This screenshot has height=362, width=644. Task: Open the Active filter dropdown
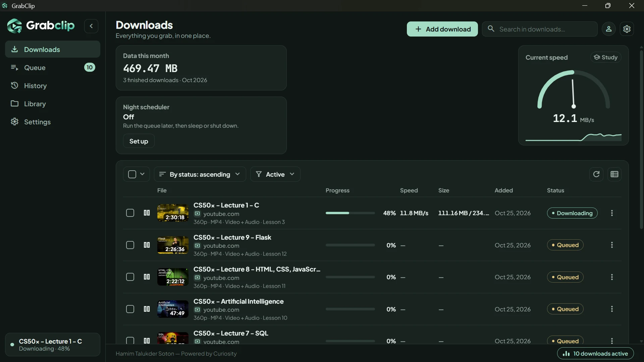(275, 174)
